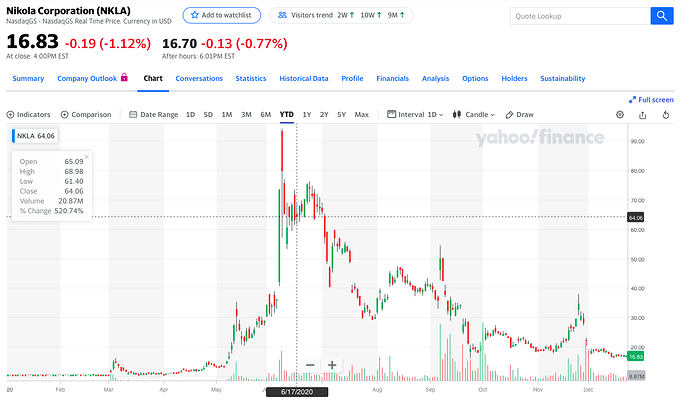Zoom out with the minus button
690x403 pixels.
coord(310,365)
